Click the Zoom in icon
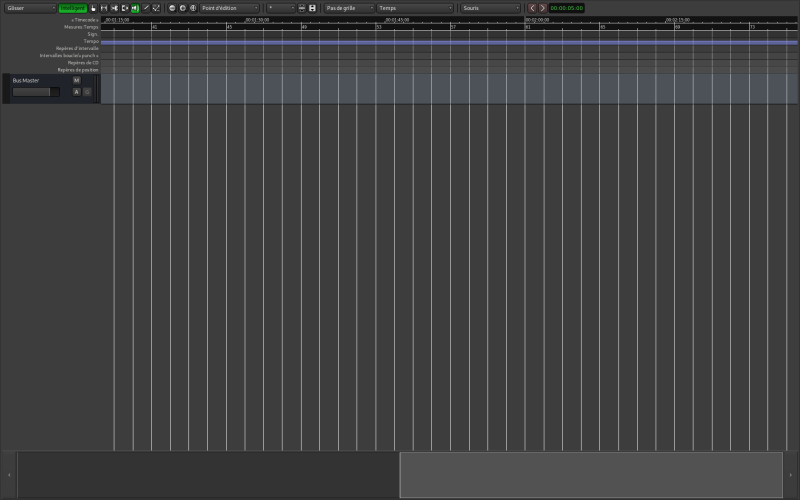The image size is (800, 500). 183,8
